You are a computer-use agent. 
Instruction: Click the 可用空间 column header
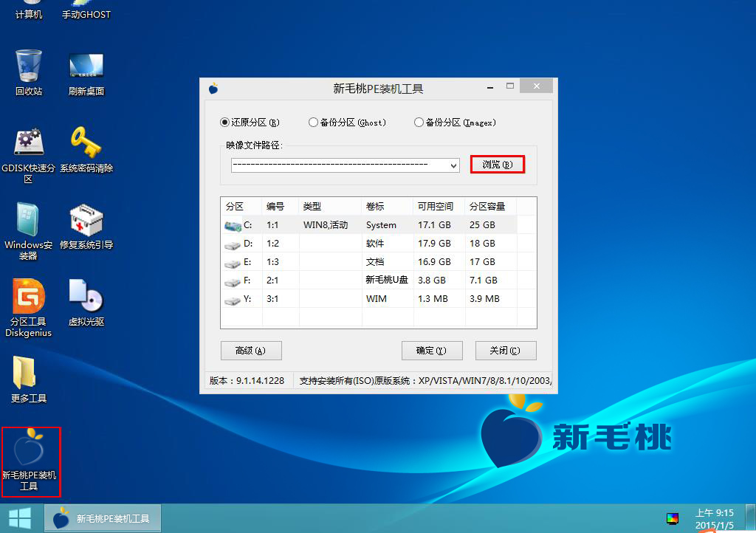click(x=439, y=206)
